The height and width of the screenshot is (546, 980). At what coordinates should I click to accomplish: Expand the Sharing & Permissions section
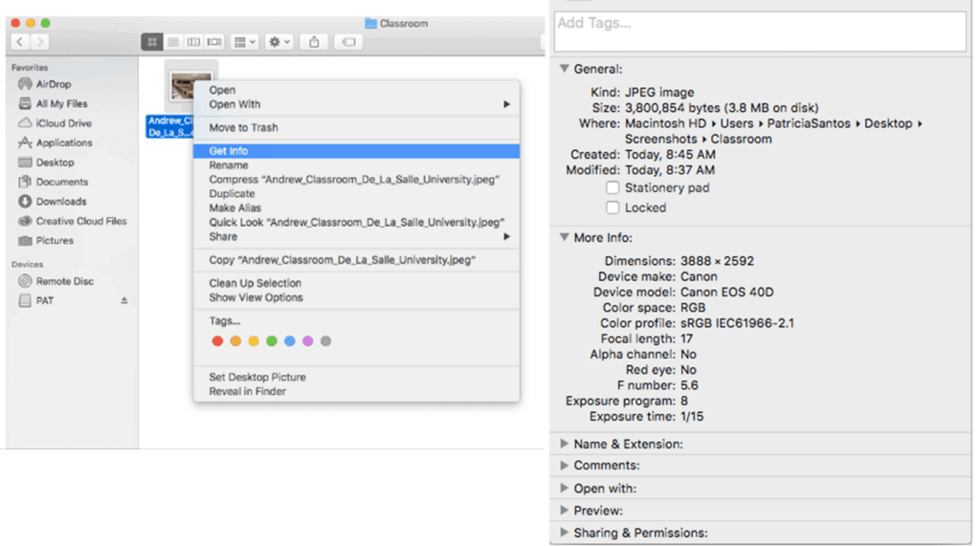[x=565, y=533]
